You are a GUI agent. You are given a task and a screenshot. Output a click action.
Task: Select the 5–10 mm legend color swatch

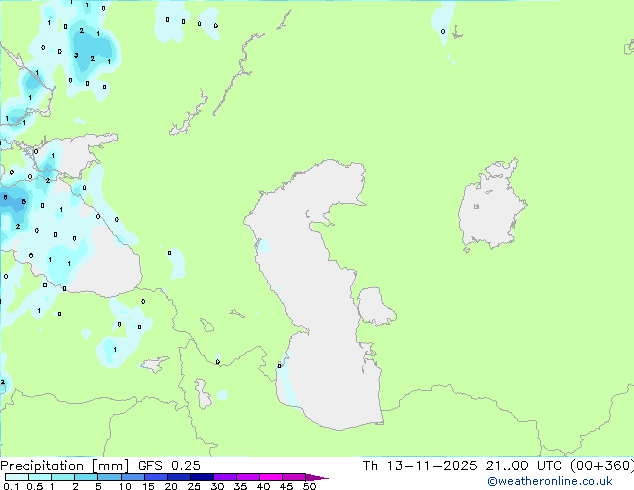coord(109,477)
